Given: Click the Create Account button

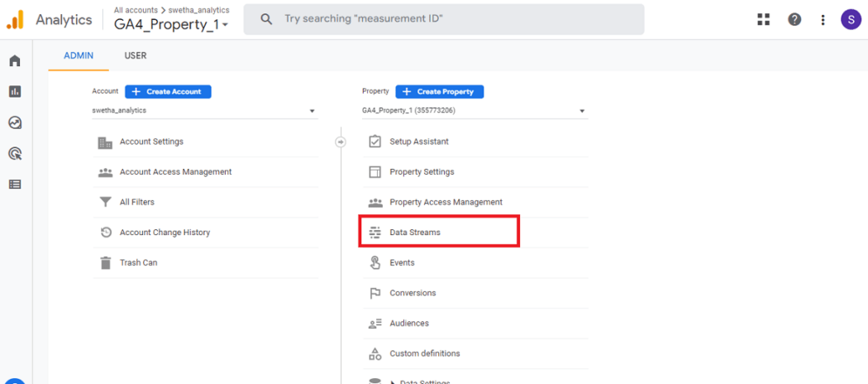Looking at the screenshot, I should [x=168, y=91].
